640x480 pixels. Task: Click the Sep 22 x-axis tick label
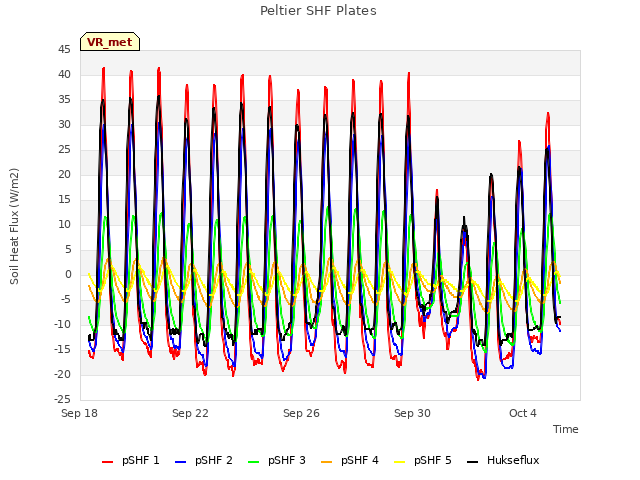(190, 413)
